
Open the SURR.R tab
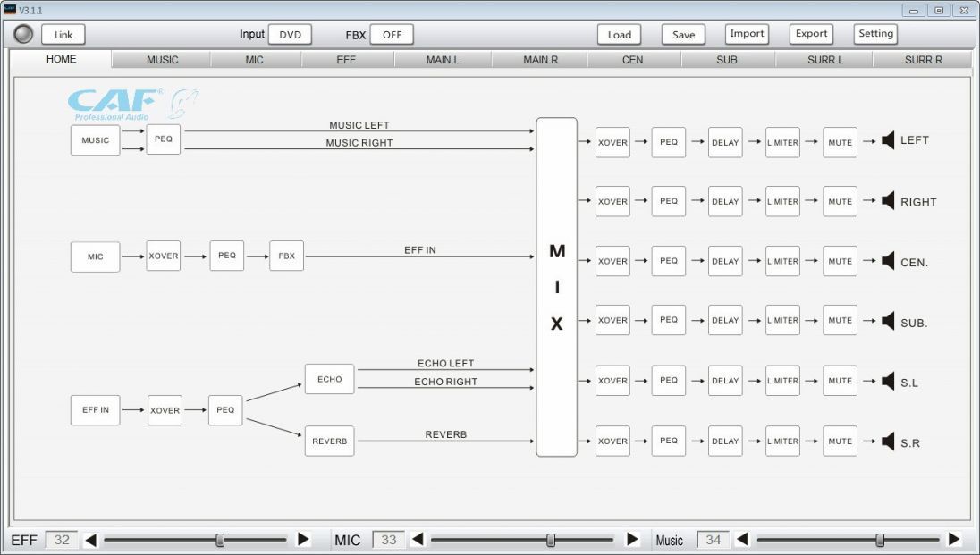pos(923,60)
